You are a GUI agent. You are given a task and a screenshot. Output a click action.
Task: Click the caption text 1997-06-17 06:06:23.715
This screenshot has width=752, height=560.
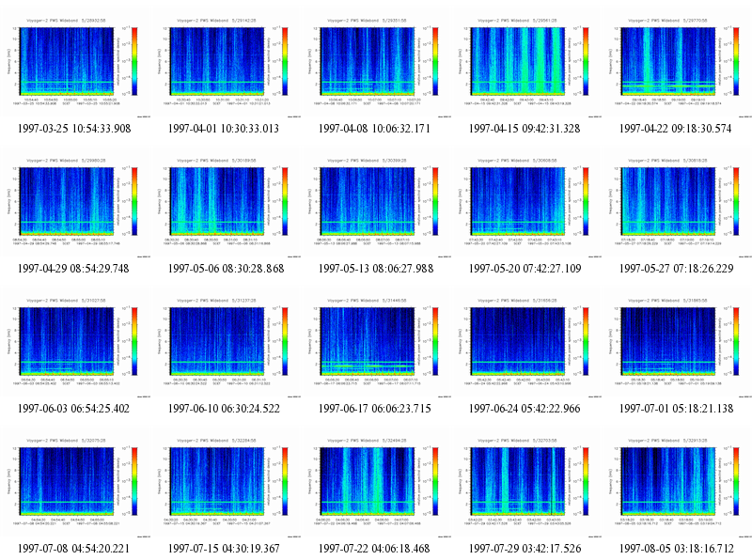(x=374, y=409)
